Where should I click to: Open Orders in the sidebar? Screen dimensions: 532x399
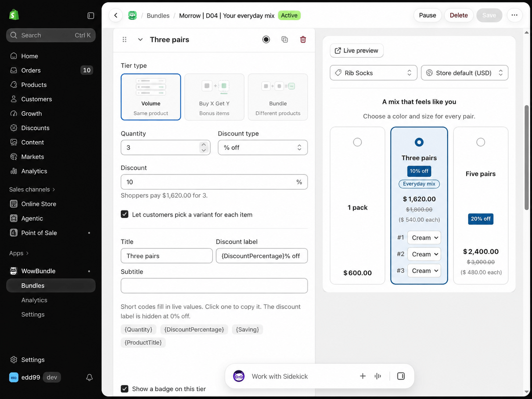pyautogui.click(x=51, y=70)
